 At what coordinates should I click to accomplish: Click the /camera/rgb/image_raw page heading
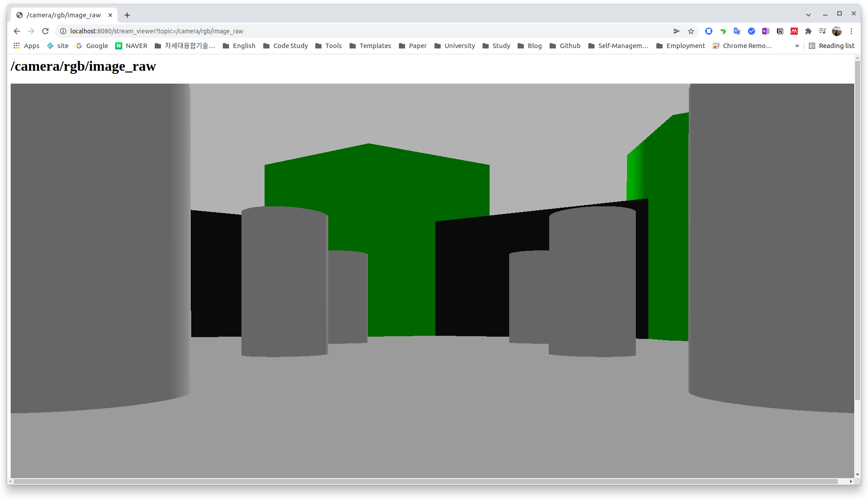[83, 66]
